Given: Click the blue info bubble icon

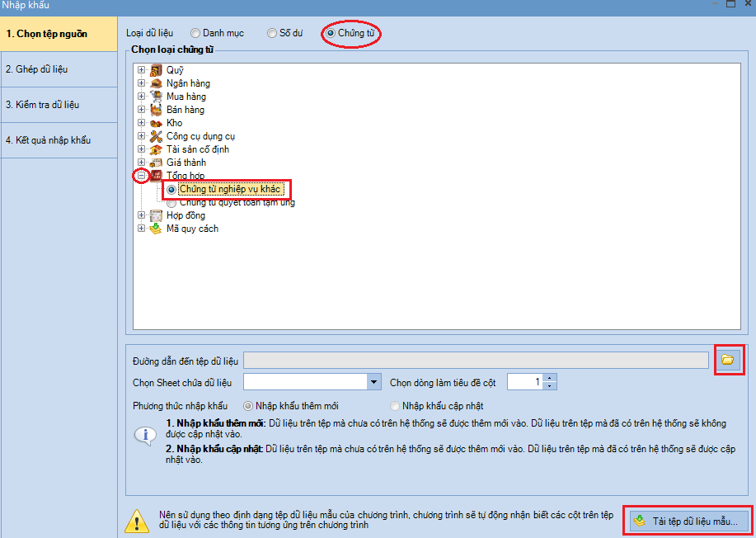Looking at the screenshot, I should (145, 436).
